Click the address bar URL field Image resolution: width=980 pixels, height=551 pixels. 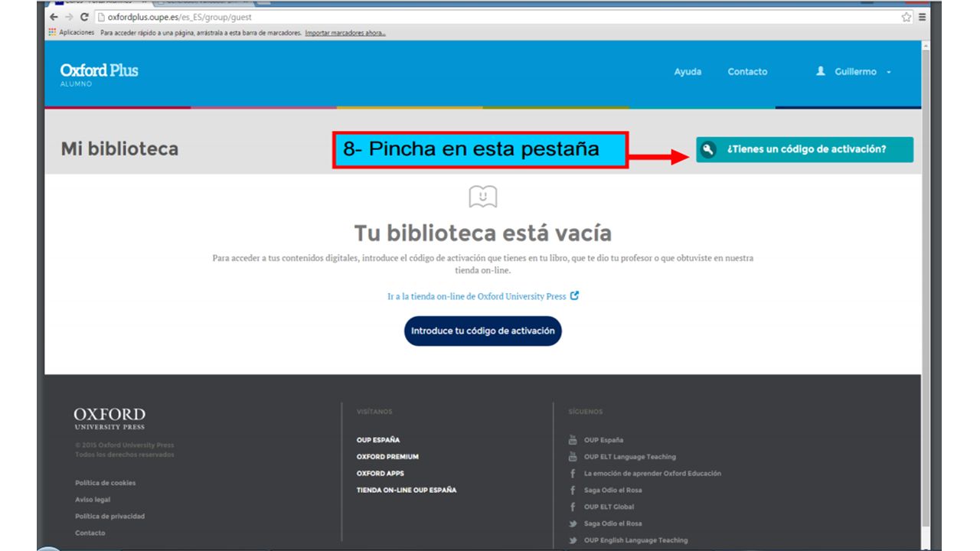(496, 17)
